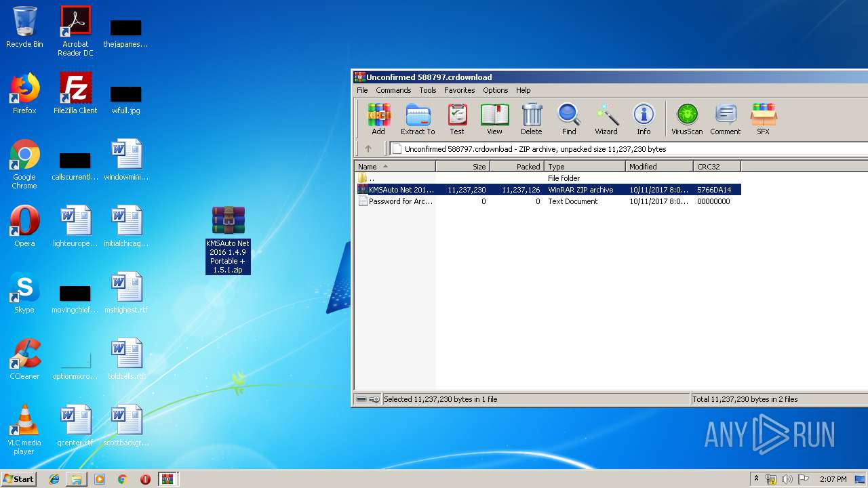Select the movingchief... desktop file
The height and width of the screenshot is (488, 868).
click(x=75, y=300)
